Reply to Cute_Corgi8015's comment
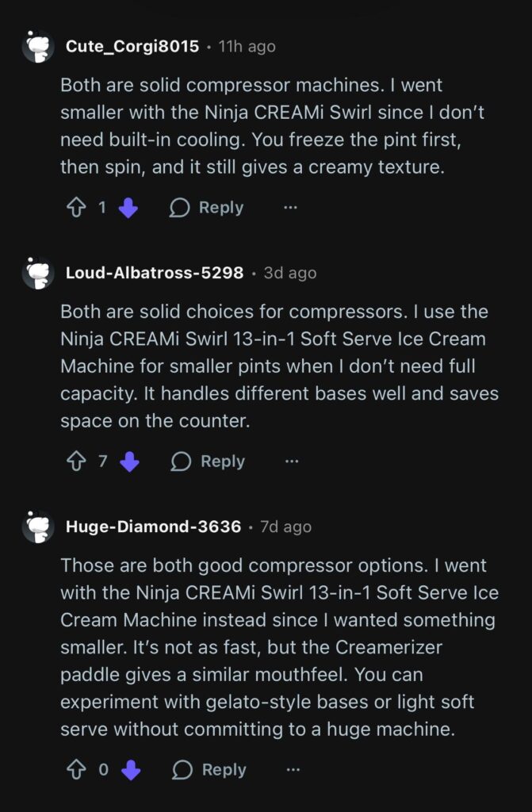532x812 pixels. click(x=207, y=208)
